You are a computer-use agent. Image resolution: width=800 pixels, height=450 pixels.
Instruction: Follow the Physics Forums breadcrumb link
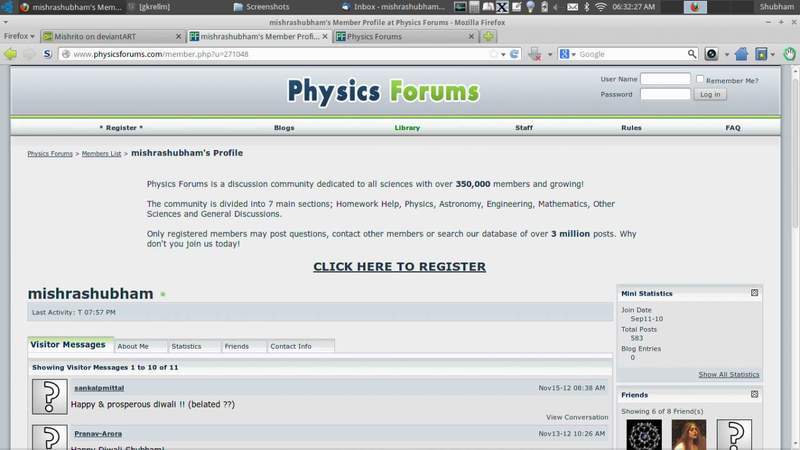(x=50, y=154)
